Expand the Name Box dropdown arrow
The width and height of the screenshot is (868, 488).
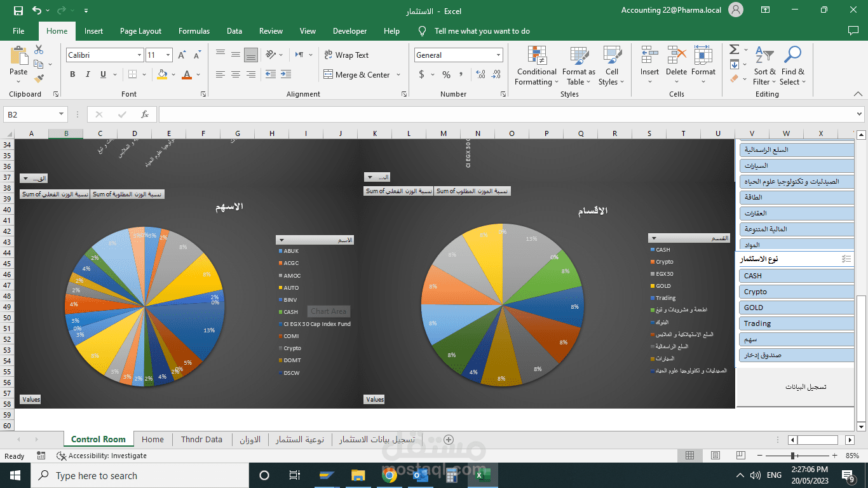click(62, 114)
